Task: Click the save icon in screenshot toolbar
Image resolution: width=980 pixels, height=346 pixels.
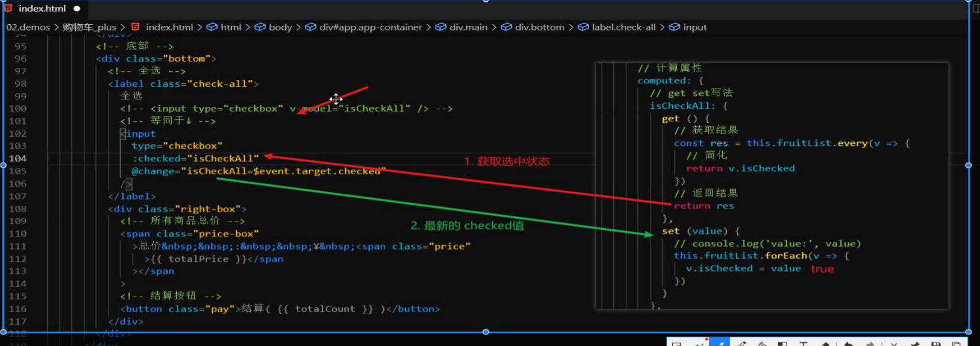Action: click(936, 343)
